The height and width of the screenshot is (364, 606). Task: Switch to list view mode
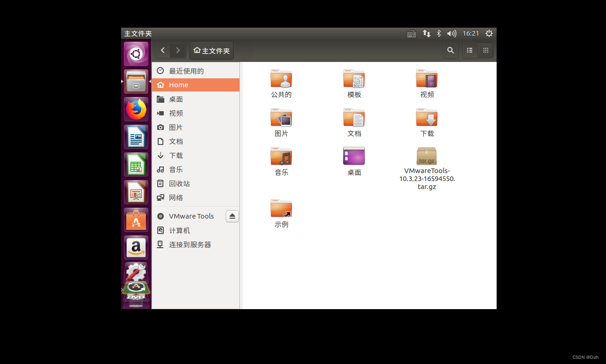point(469,50)
